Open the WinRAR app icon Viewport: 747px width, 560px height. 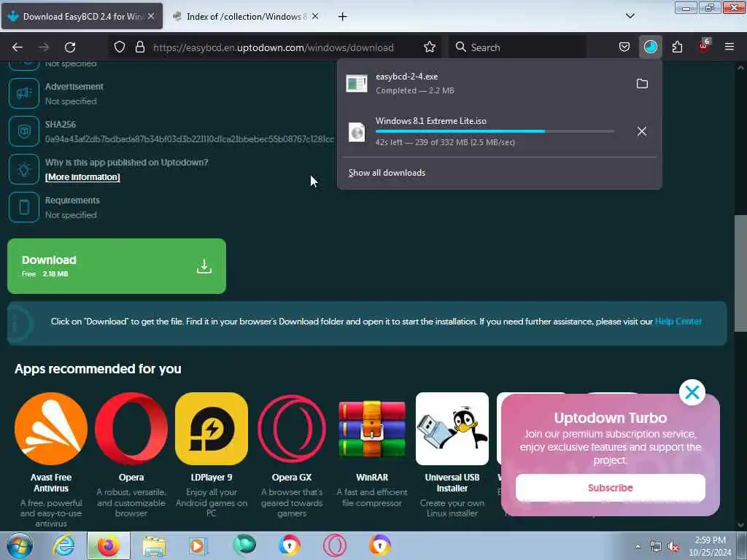(x=372, y=429)
